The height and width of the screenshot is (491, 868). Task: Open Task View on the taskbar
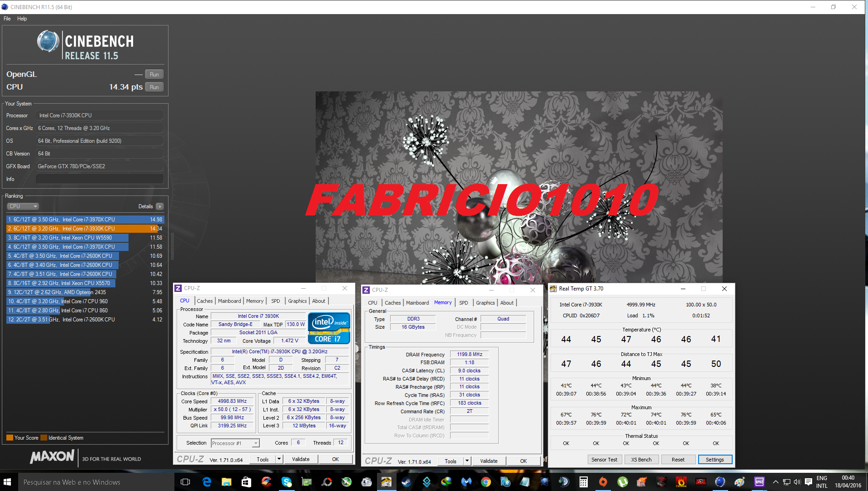tap(185, 482)
